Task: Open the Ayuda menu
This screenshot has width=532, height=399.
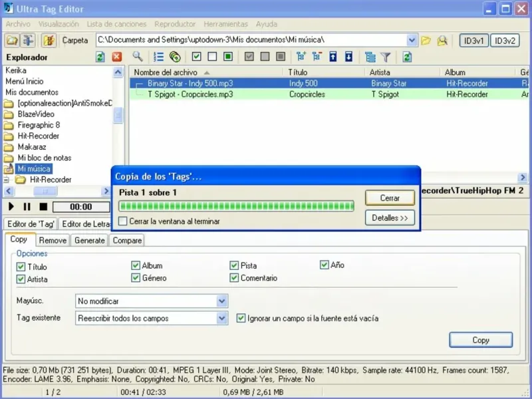Action: point(267,24)
